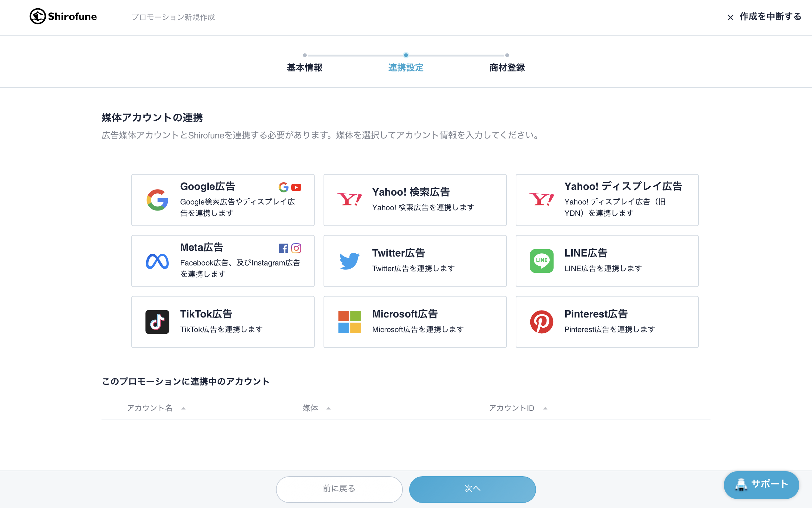This screenshot has height=508, width=812.
Task: Click the 商材登録 progress dot
Action: click(507, 55)
